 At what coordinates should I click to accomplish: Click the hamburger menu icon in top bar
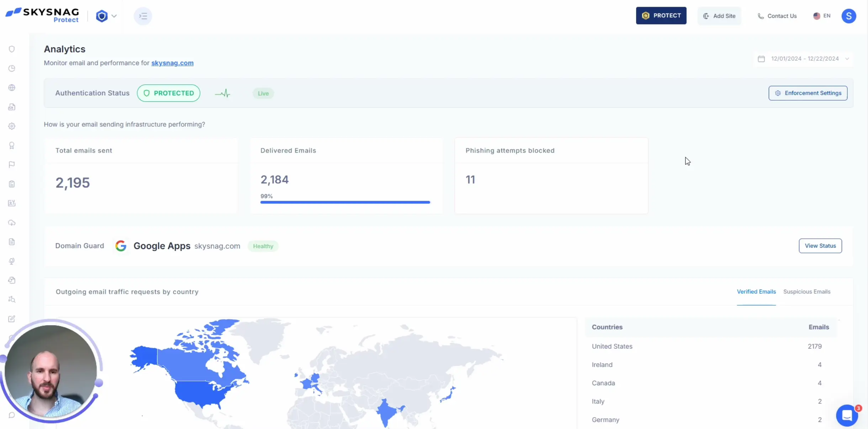coord(143,16)
